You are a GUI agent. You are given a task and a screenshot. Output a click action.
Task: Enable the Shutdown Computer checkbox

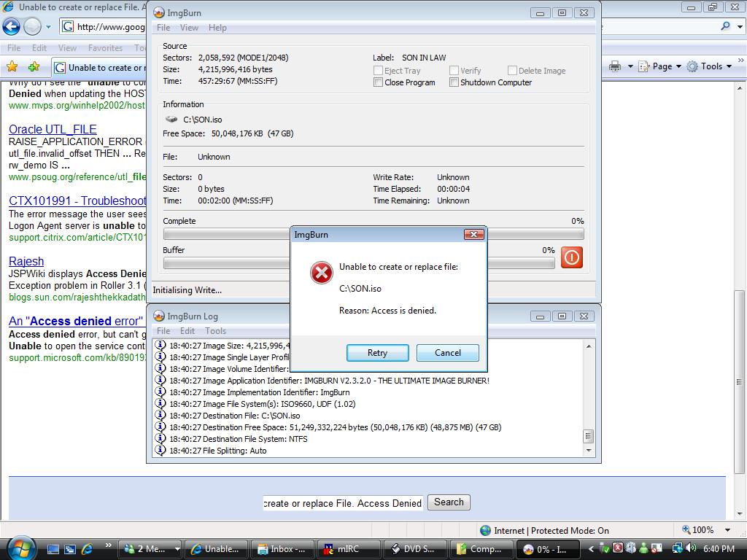click(454, 82)
